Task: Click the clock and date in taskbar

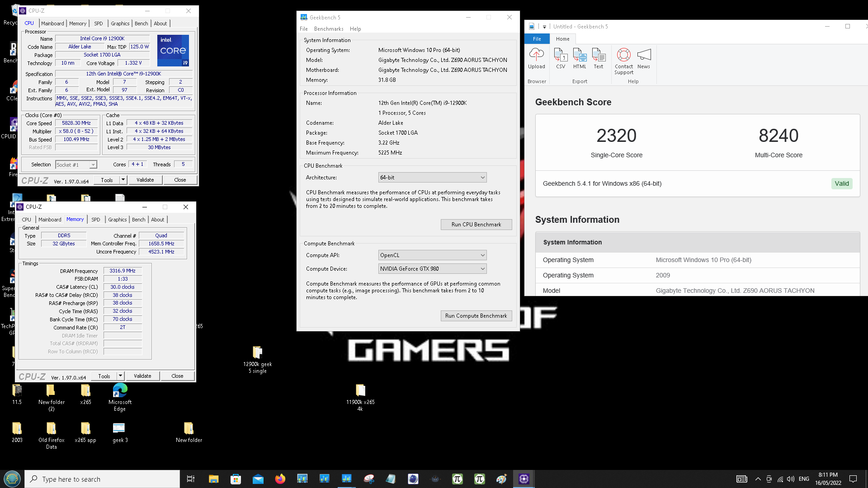Action: tap(828, 479)
